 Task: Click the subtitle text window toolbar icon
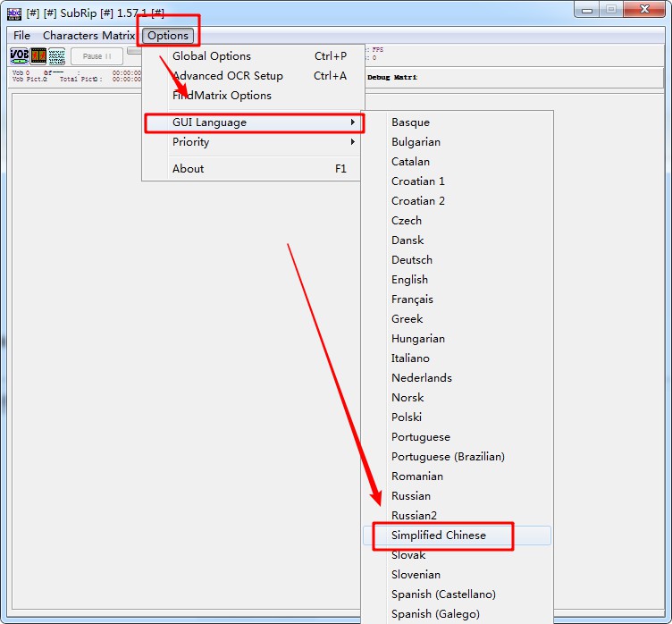click(x=56, y=56)
